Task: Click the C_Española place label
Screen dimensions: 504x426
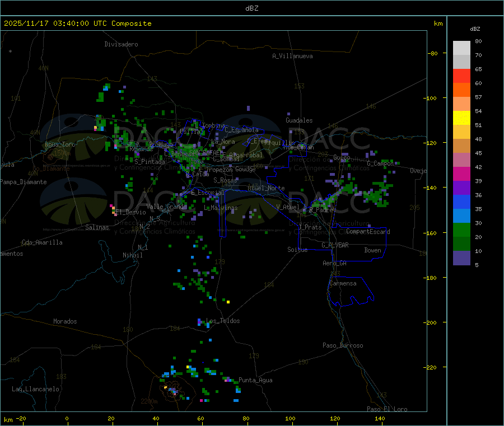Action: click(x=241, y=130)
